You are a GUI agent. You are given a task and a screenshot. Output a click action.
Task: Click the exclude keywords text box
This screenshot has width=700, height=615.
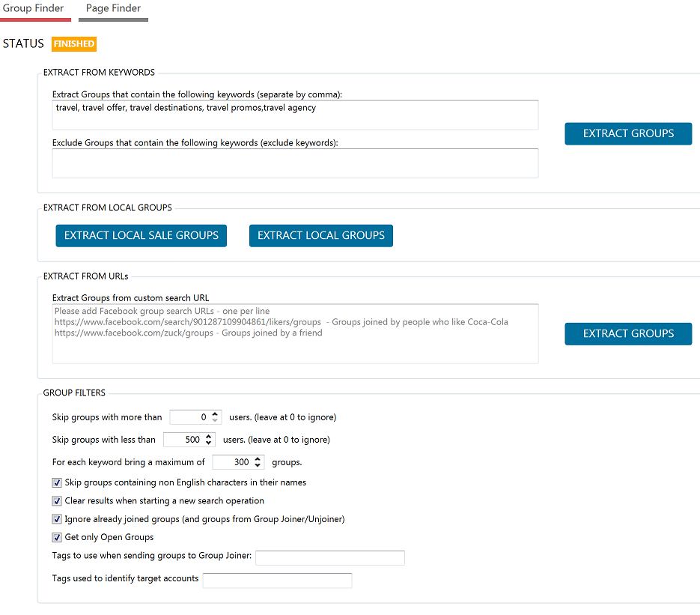tap(295, 163)
